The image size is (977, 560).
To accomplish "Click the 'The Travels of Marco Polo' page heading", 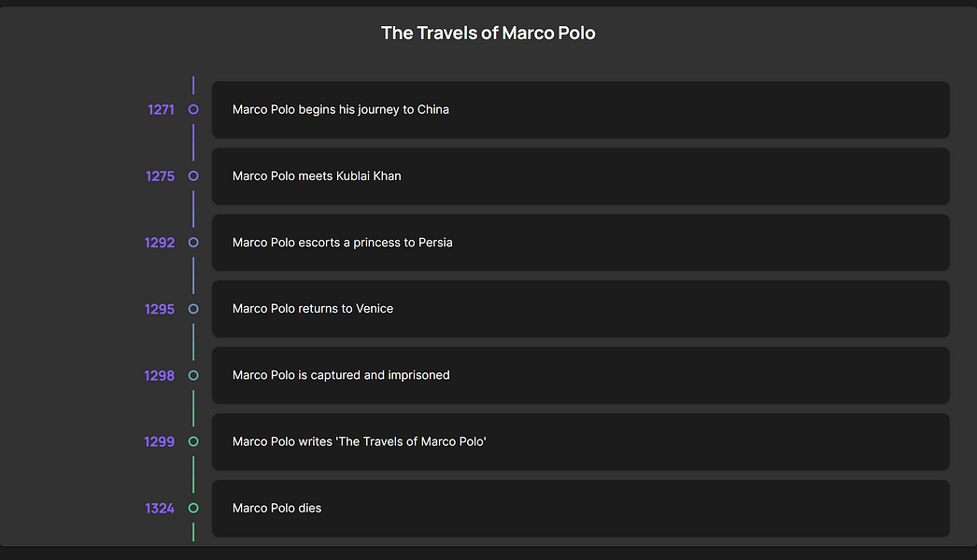I will pyautogui.click(x=488, y=34).
